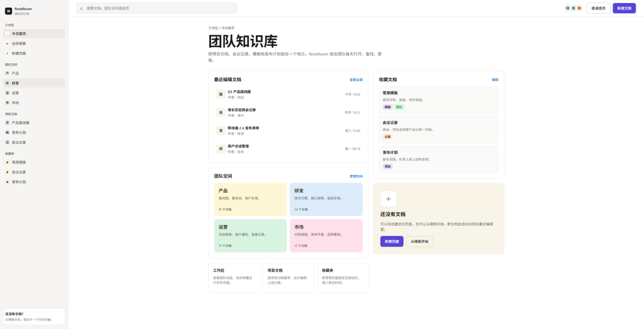
Task: Click the 昨天 18:12 timestamp
Action: [x=352, y=112]
